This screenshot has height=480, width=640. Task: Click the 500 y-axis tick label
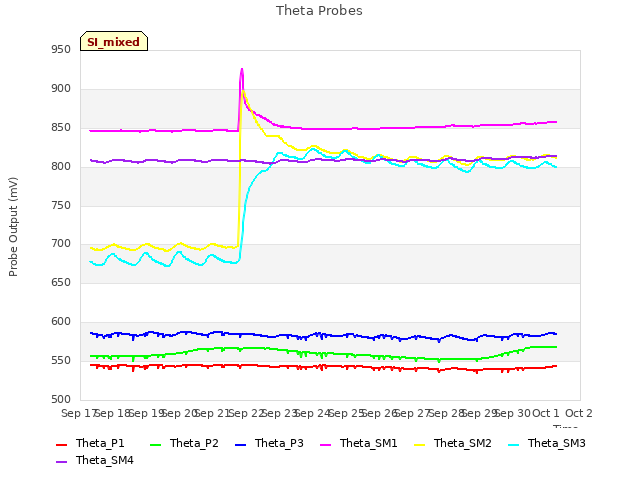tap(61, 399)
